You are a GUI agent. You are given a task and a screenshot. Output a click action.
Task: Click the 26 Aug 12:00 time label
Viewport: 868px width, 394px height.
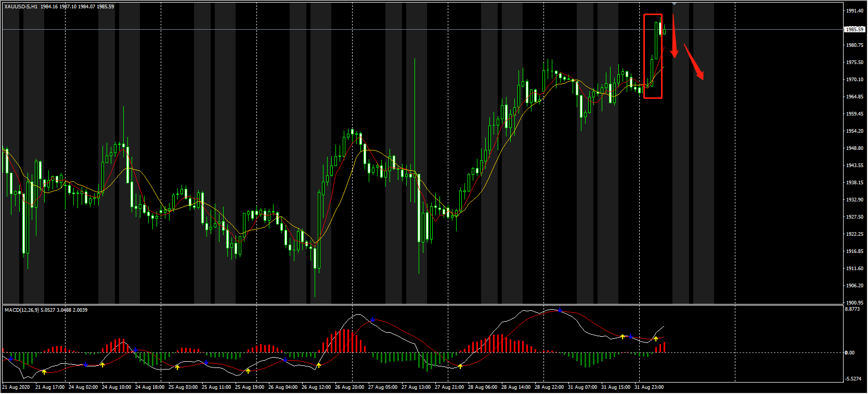tap(316, 387)
